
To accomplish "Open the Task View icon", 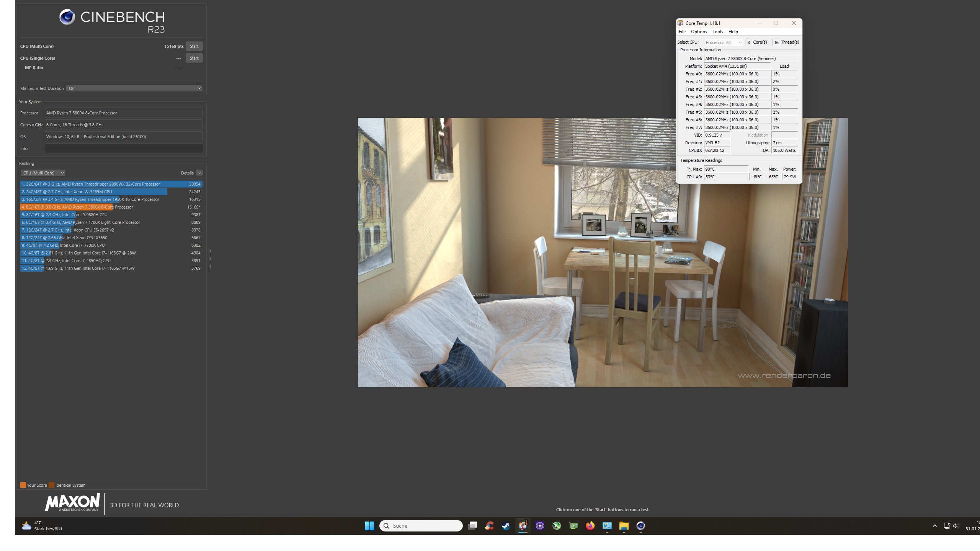I will (472, 526).
